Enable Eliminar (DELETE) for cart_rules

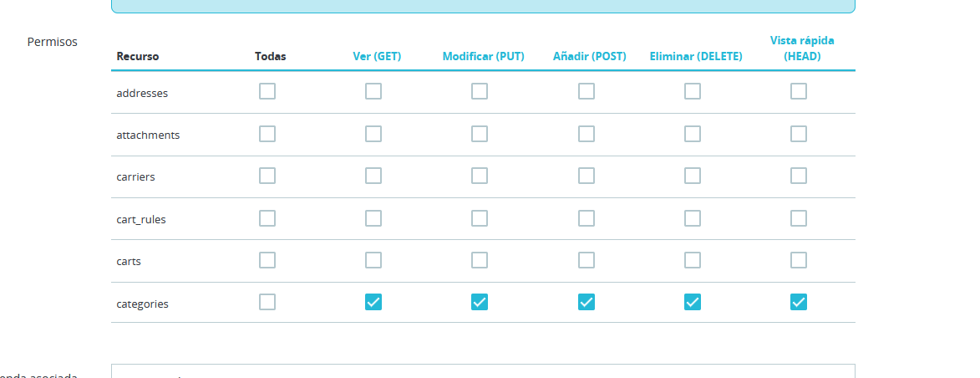693,218
